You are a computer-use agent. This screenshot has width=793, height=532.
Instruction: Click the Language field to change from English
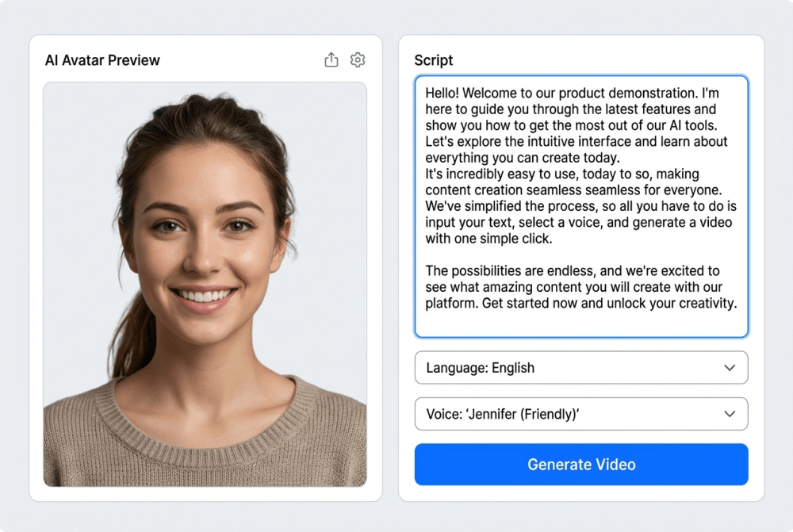(x=581, y=368)
